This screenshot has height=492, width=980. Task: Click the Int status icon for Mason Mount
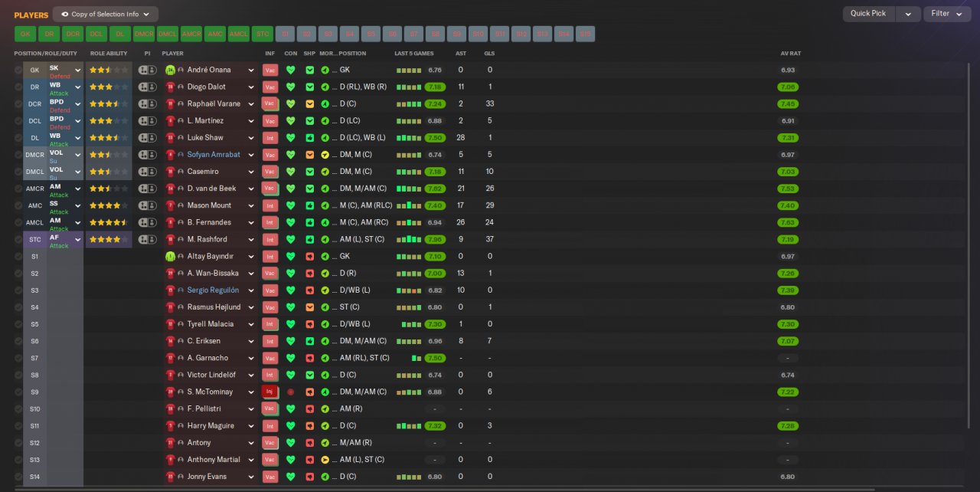(270, 206)
